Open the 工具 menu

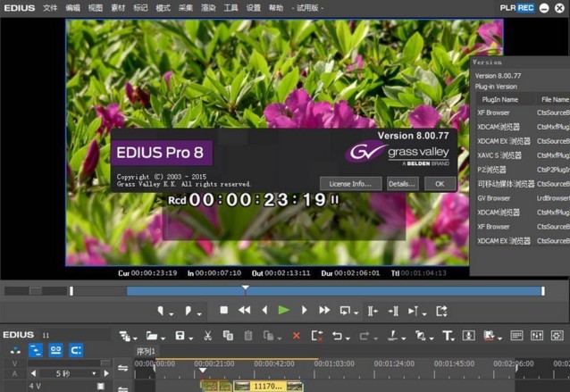click(231, 8)
